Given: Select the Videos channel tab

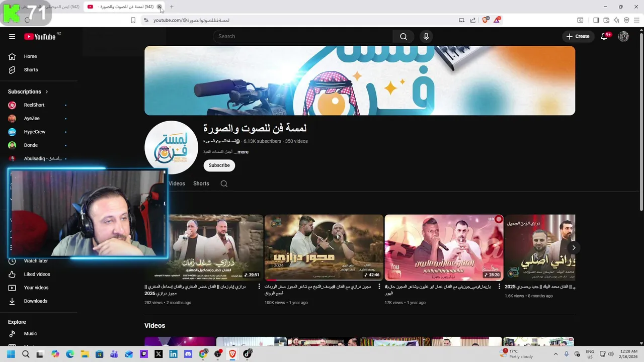Looking at the screenshot, I should (177, 184).
